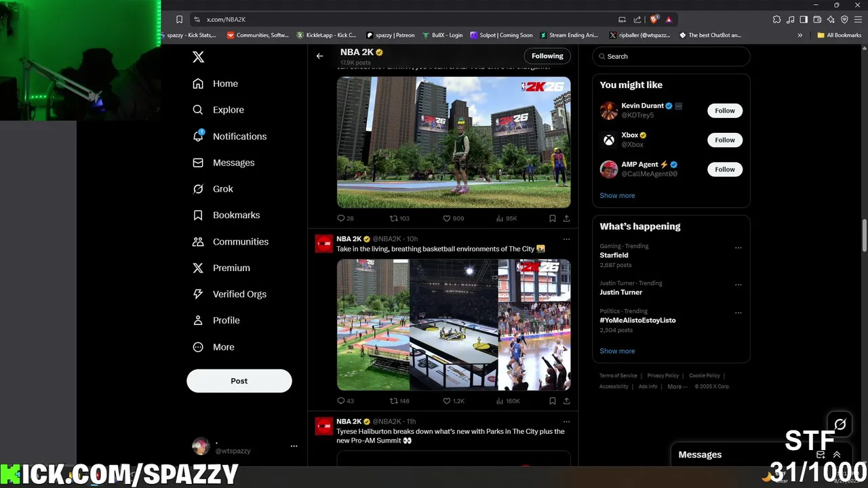Open account options next to @wtspazzy
Viewport: 868px width, 488px height.
(294, 446)
